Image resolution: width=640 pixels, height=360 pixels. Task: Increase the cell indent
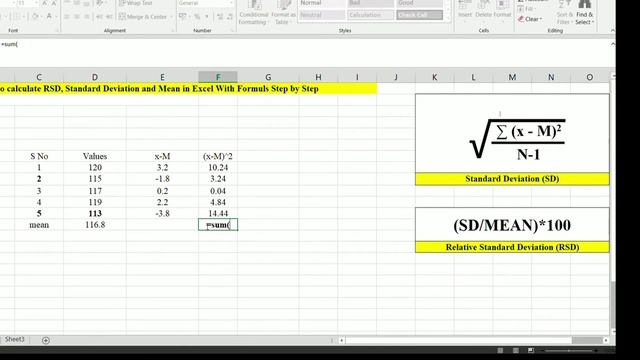pyautogui.click(x=109, y=16)
